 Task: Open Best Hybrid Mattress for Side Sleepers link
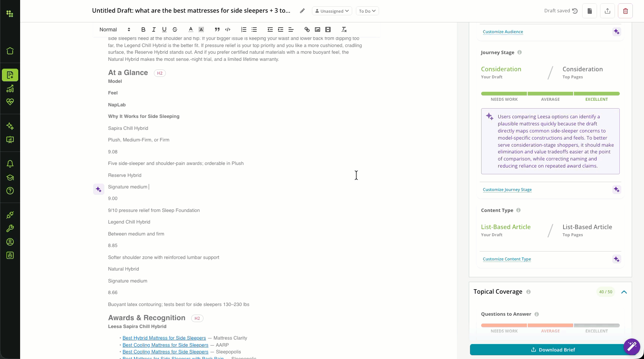[164, 338]
